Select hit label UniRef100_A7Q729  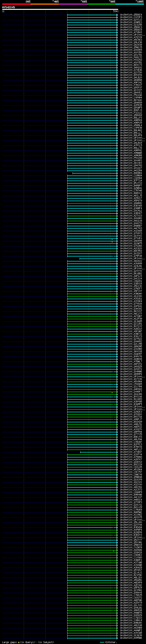131,37
